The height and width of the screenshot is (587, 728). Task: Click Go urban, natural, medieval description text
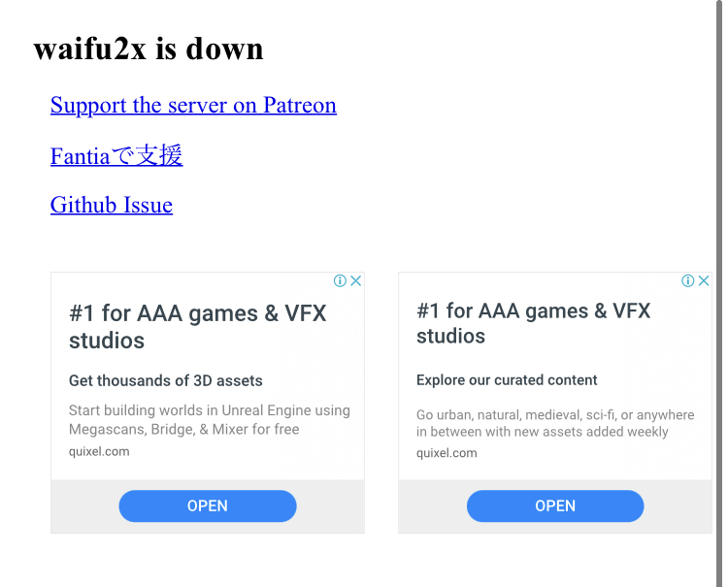click(x=555, y=423)
